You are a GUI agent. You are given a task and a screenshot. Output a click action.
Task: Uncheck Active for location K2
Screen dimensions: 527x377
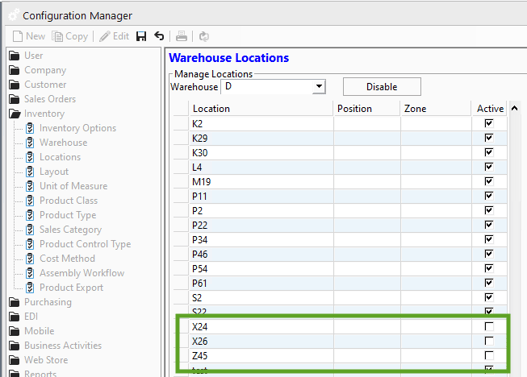point(489,123)
